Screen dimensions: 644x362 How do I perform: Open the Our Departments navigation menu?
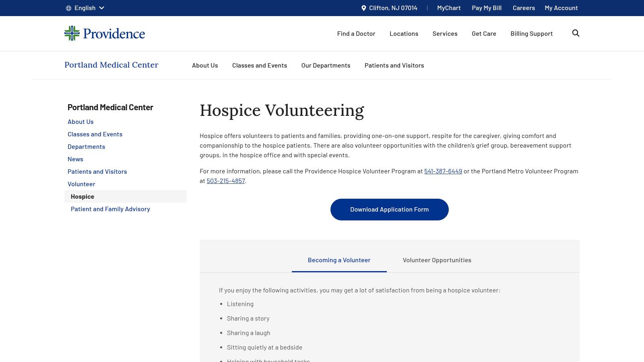click(x=326, y=65)
